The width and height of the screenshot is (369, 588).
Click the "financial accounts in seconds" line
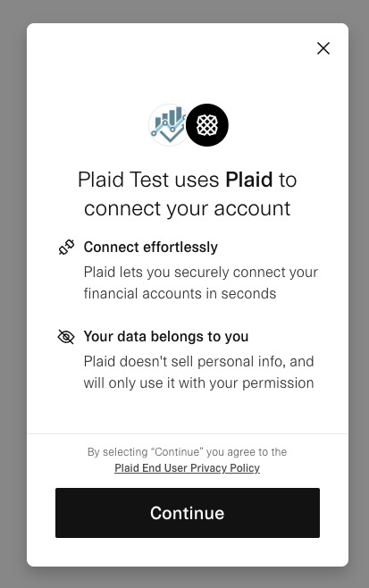tap(180, 293)
